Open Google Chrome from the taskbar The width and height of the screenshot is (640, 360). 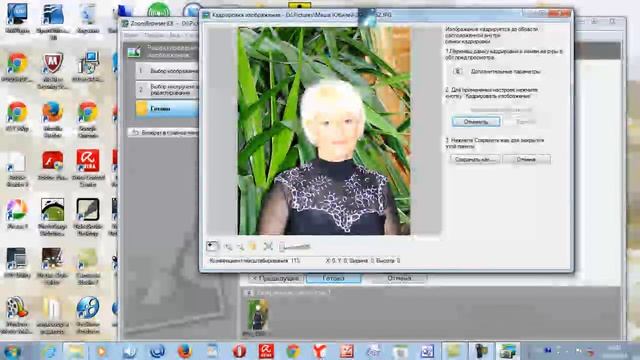(x=293, y=351)
